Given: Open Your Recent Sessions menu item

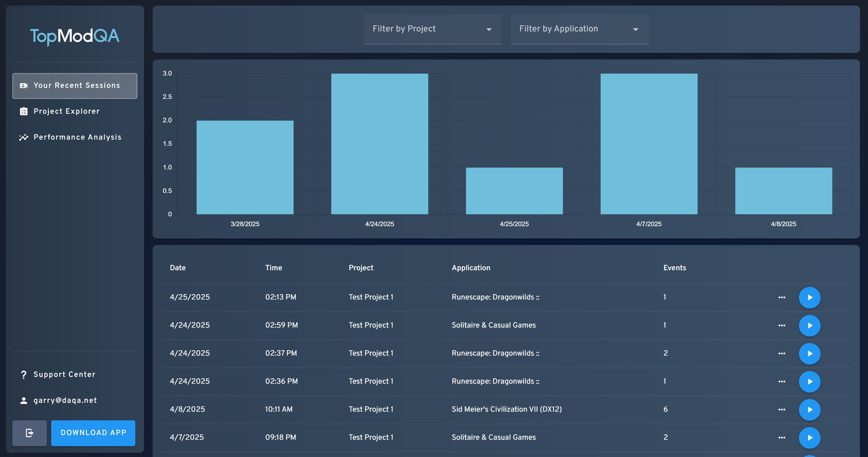Looking at the screenshot, I should point(75,86).
